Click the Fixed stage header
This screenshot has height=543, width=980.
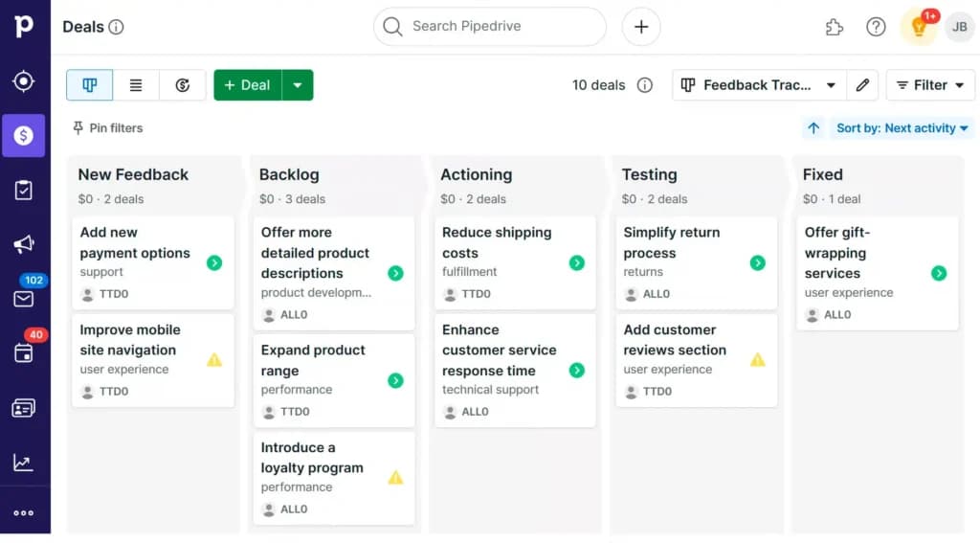(x=822, y=174)
